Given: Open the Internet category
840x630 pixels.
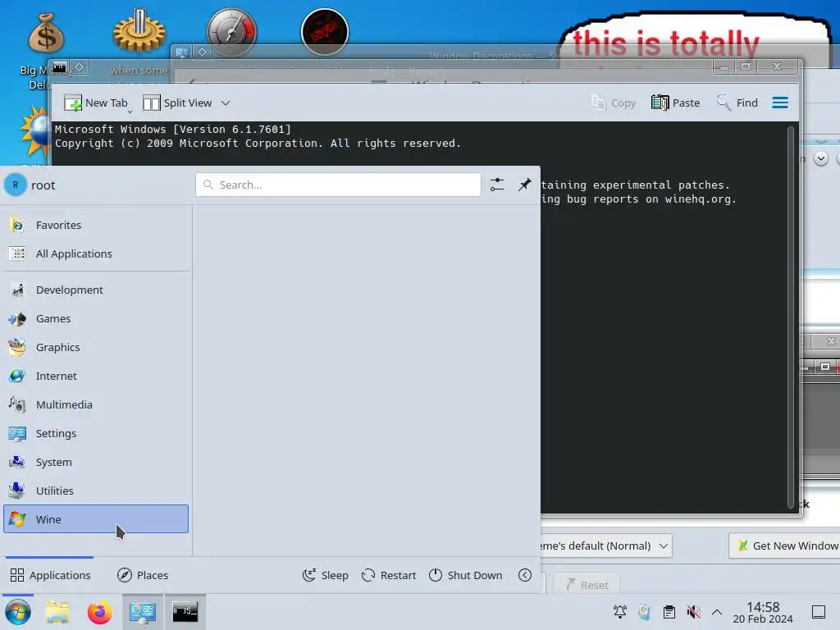Looking at the screenshot, I should [x=96, y=376].
